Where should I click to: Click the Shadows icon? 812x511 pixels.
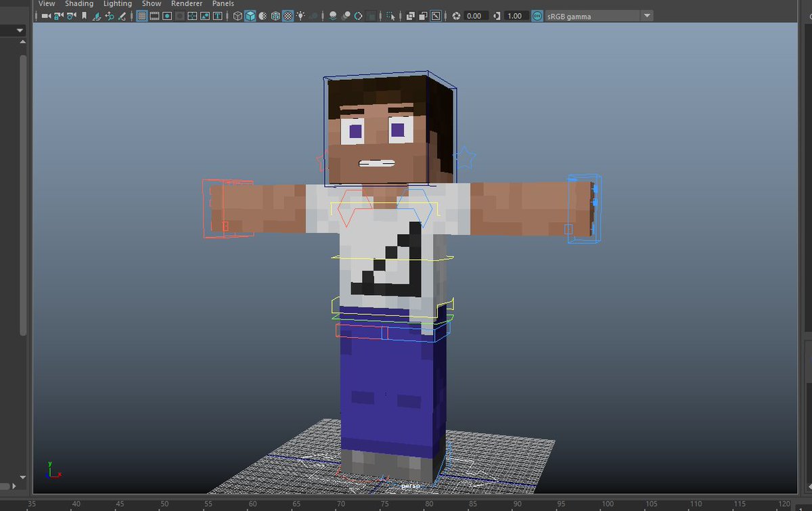(313, 16)
